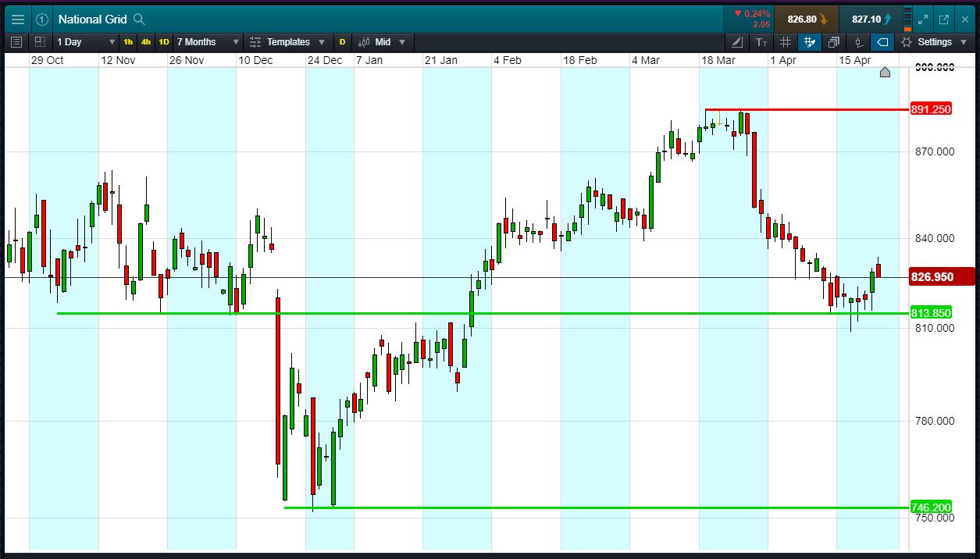The width and height of the screenshot is (980, 559).
Task: Click the sliders icon beside Templates
Action: pos(255,42)
